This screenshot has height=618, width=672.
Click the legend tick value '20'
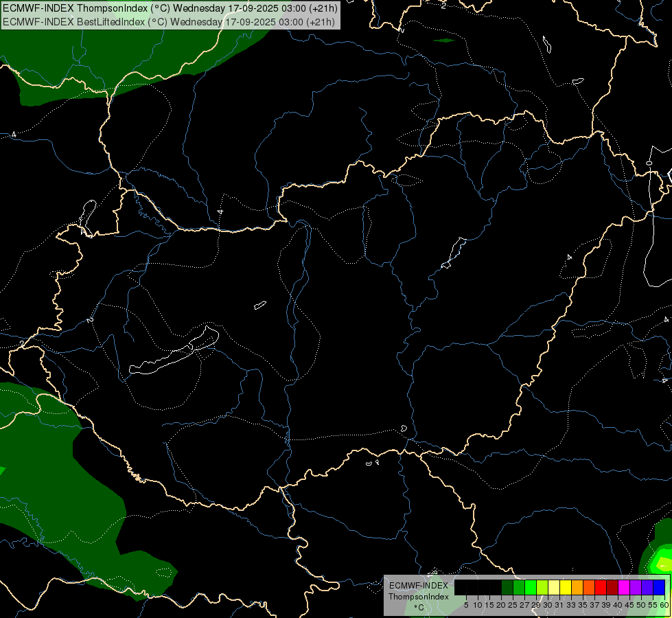[502, 605]
